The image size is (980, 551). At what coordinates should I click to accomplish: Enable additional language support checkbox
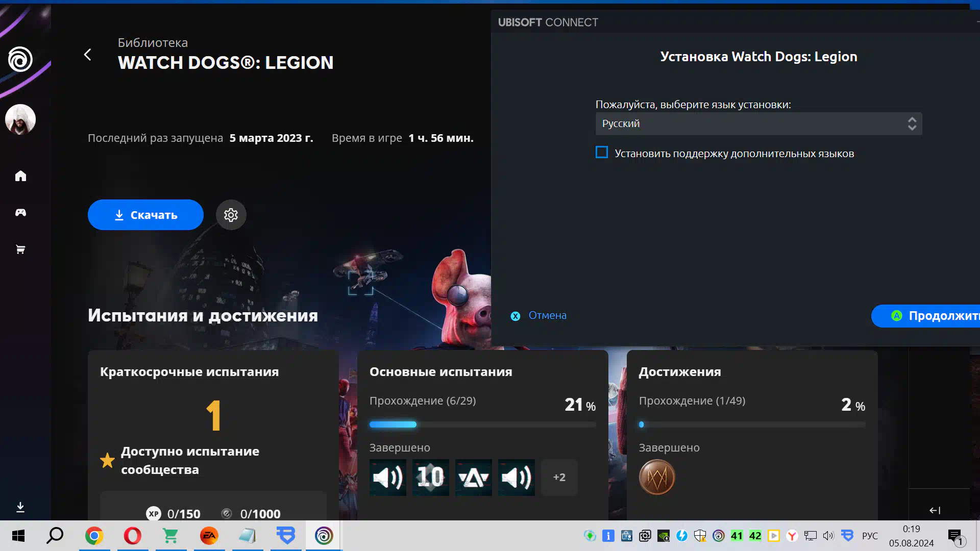[602, 153]
